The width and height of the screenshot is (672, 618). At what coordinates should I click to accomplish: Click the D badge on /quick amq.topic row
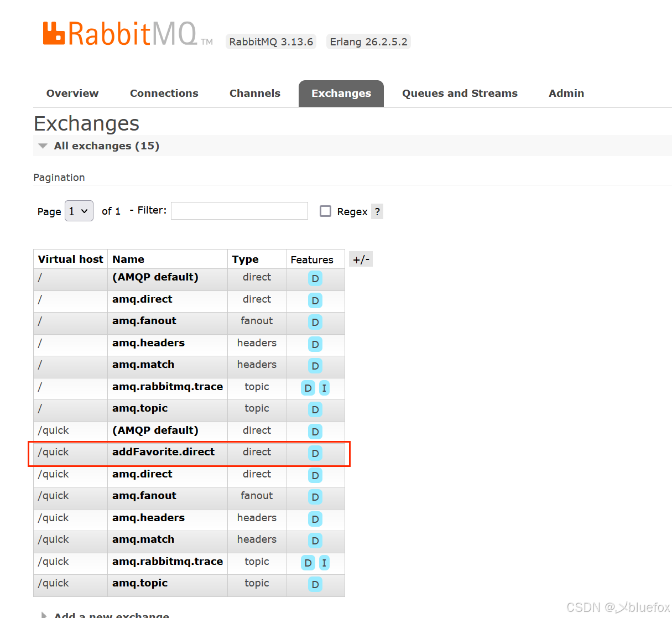click(315, 584)
